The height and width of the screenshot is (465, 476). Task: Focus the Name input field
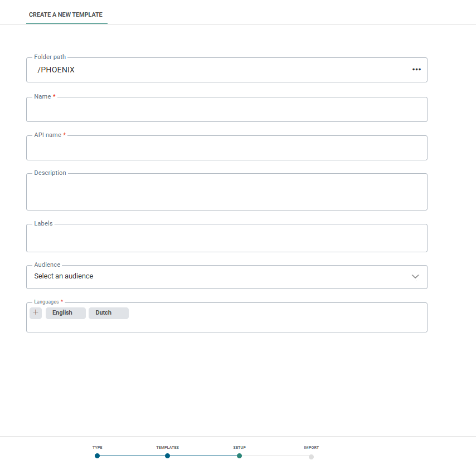pos(226,110)
